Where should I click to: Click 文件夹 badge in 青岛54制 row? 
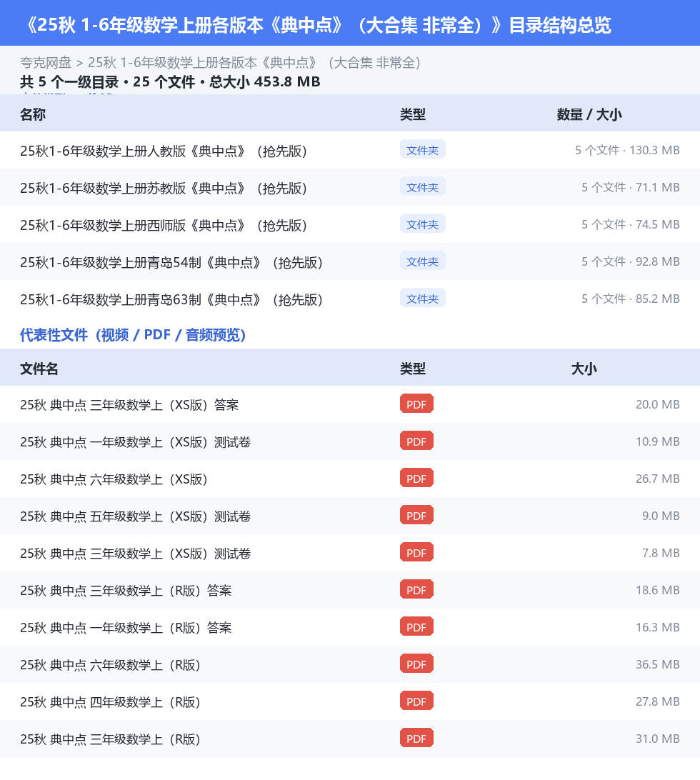(x=422, y=261)
